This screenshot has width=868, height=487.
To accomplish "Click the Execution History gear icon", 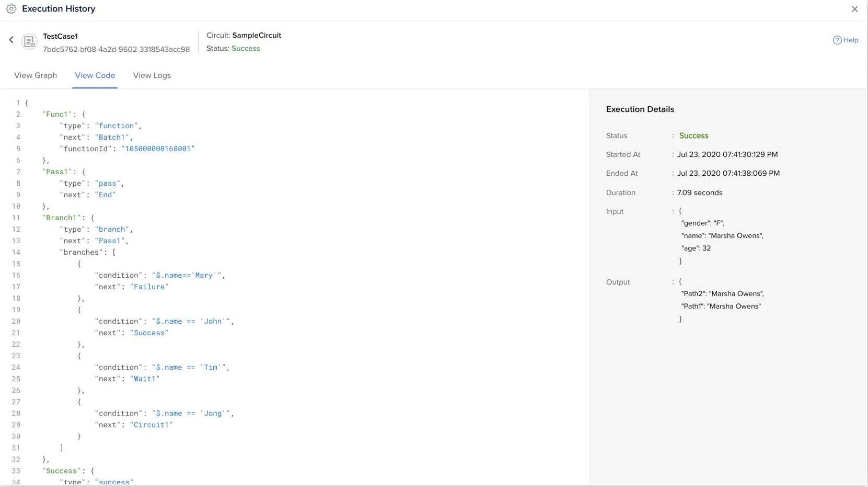I will (x=11, y=9).
